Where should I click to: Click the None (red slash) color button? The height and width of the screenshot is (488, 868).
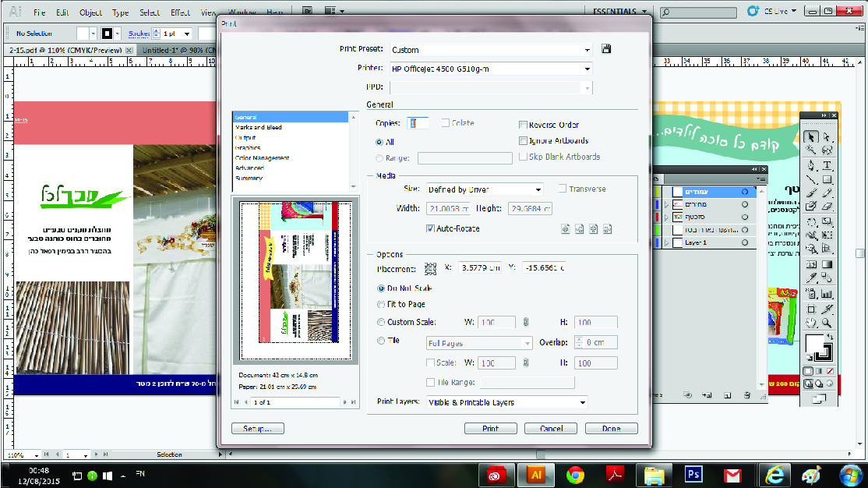(x=830, y=371)
